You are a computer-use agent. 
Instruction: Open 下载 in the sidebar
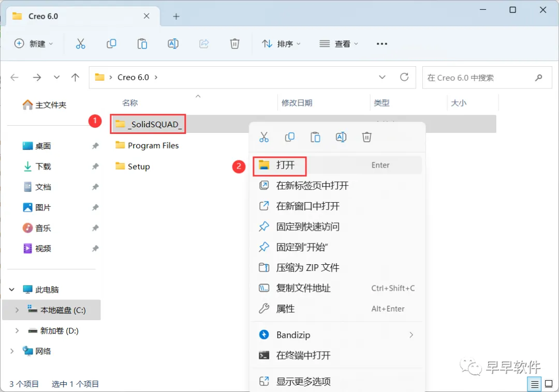(x=37, y=167)
